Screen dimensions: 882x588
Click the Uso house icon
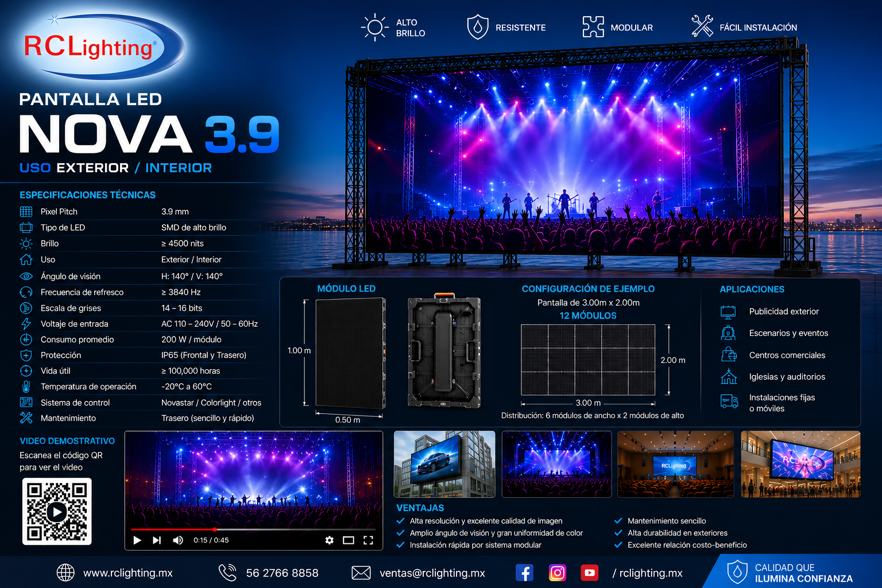click(26, 260)
